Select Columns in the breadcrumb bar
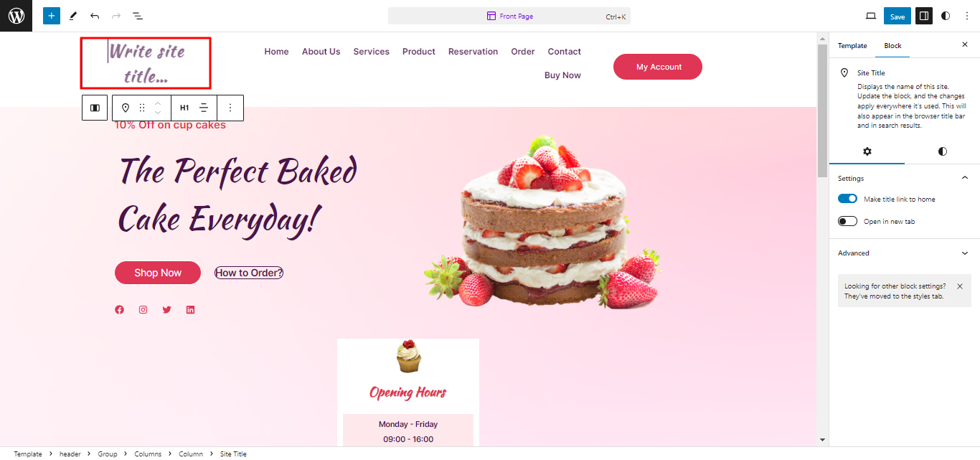This screenshot has width=980, height=460. tap(149, 454)
